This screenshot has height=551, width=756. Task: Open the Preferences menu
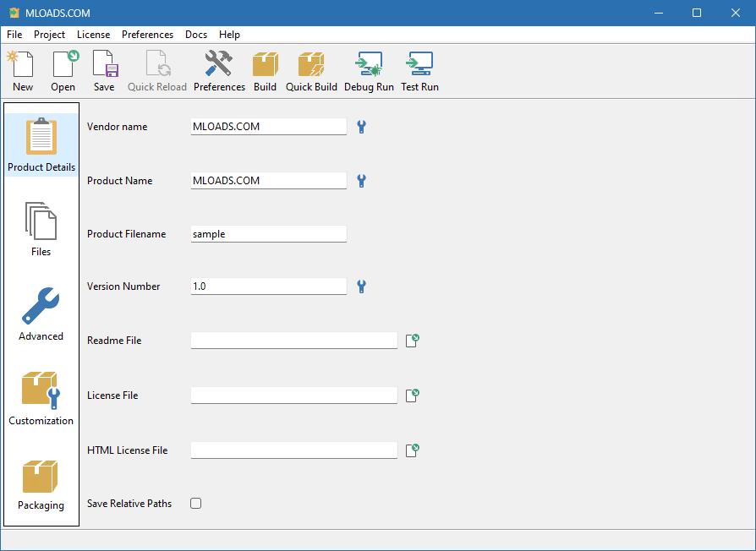tap(147, 35)
